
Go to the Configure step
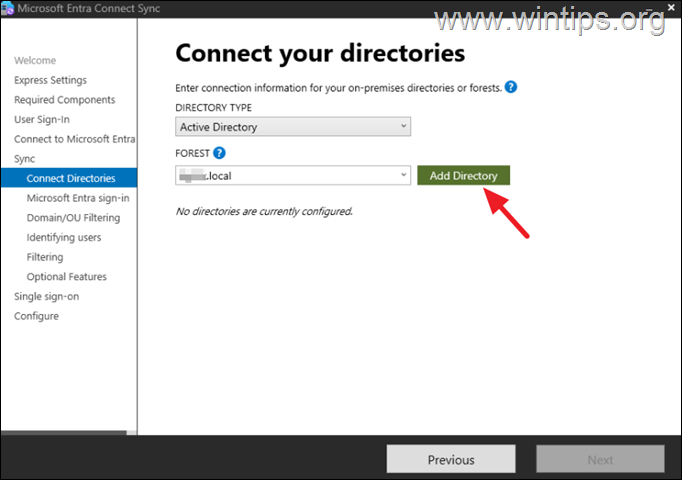(x=36, y=316)
